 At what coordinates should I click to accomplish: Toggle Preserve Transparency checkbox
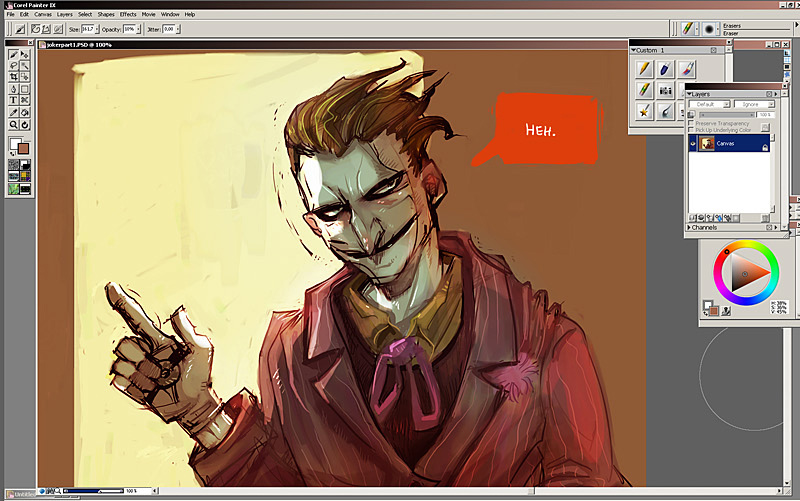(691, 123)
